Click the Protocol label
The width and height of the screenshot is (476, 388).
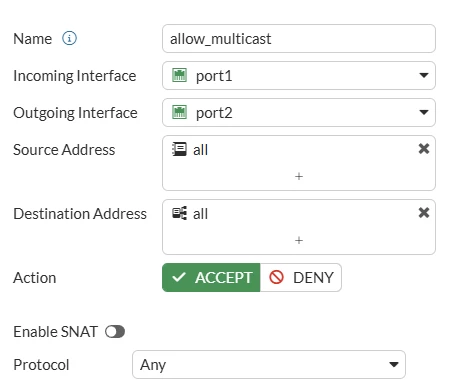coord(41,365)
